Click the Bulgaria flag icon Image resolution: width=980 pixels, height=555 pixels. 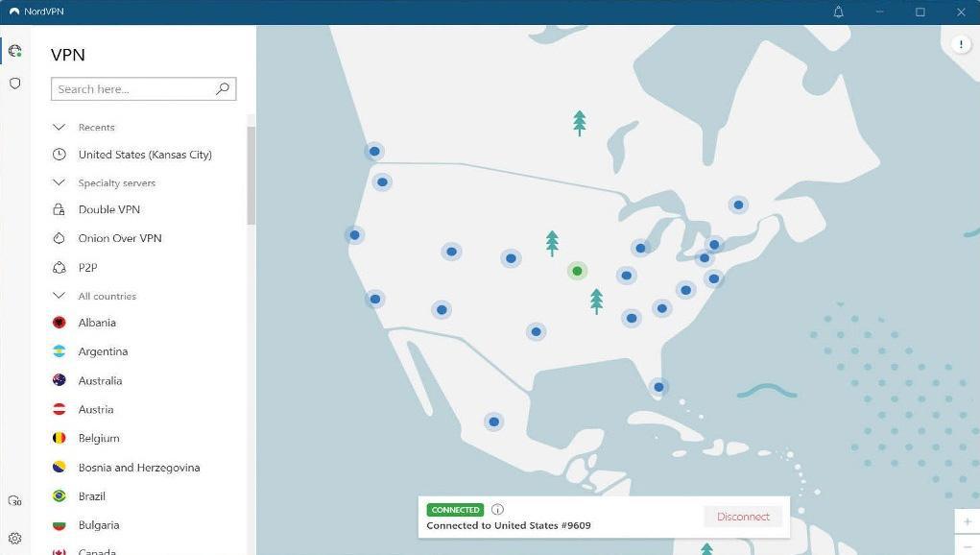click(60, 525)
